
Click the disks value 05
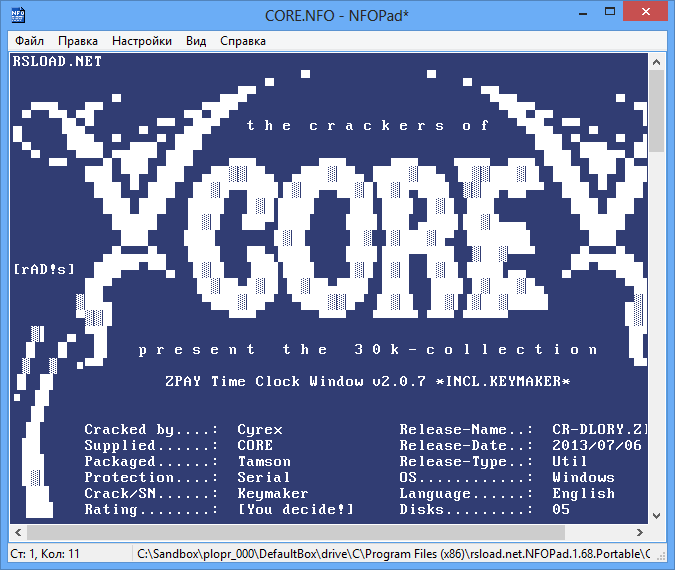coord(561,509)
